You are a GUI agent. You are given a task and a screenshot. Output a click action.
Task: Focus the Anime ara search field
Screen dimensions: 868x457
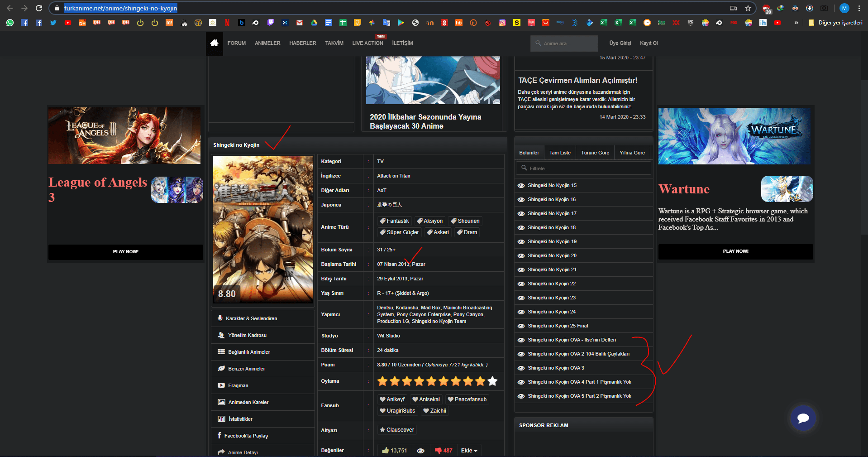[x=564, y=43]
